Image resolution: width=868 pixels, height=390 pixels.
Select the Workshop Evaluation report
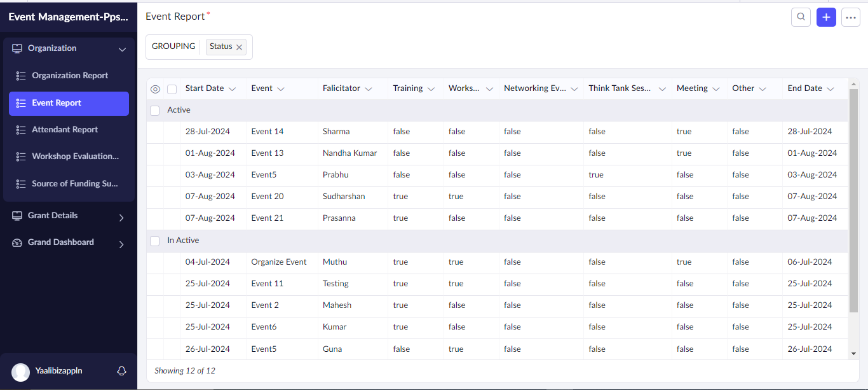coord(75,157)
